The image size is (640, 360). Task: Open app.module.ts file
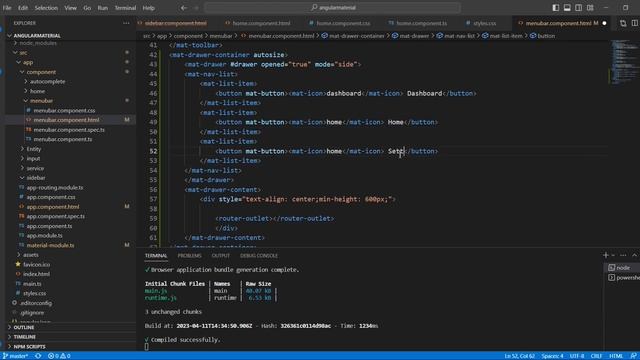coord(44,236)
